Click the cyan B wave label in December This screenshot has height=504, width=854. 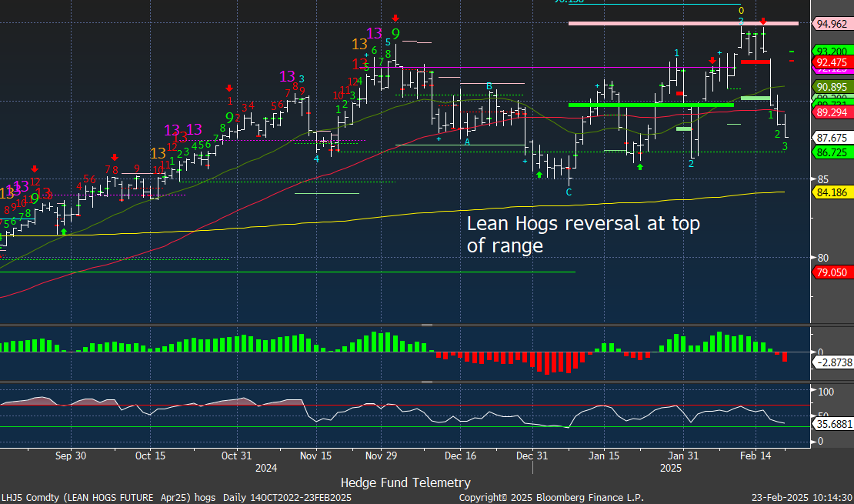[489, 86]
